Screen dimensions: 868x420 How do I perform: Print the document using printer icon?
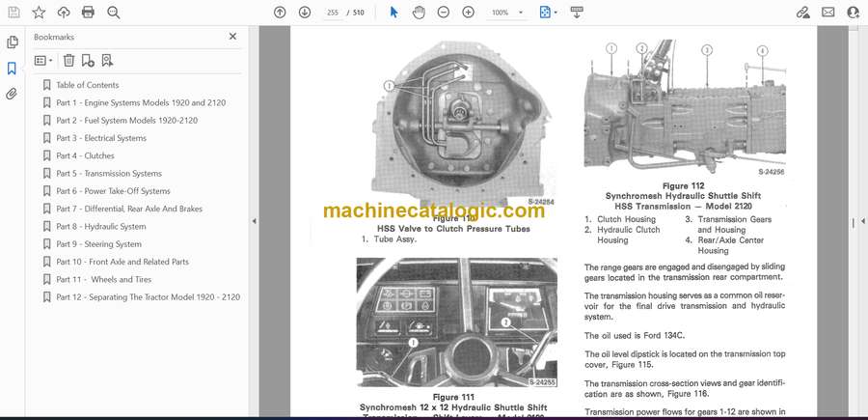[89, 13]
